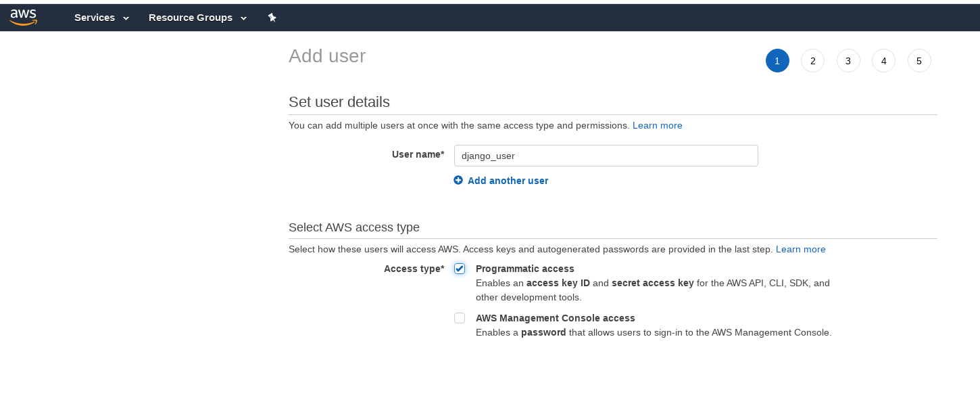
Task: Click the step 4 circle indicator
Action: pyautogui.click(x=883, y=61)
